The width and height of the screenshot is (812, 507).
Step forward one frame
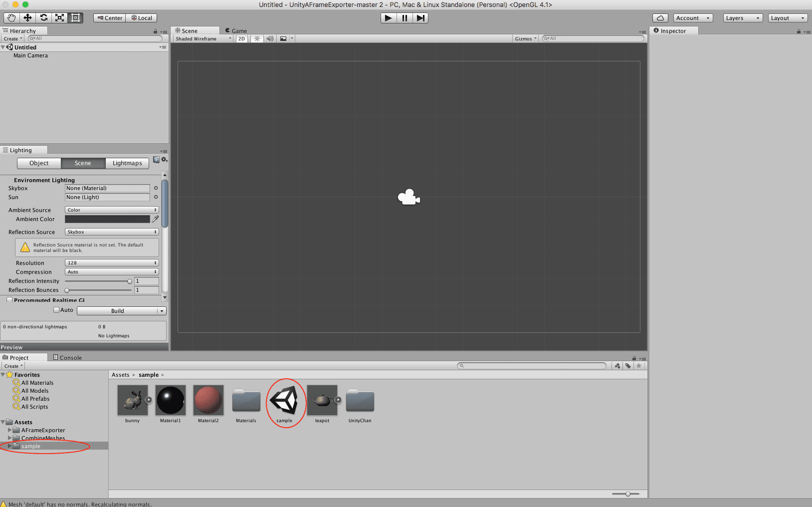(420, 18)
